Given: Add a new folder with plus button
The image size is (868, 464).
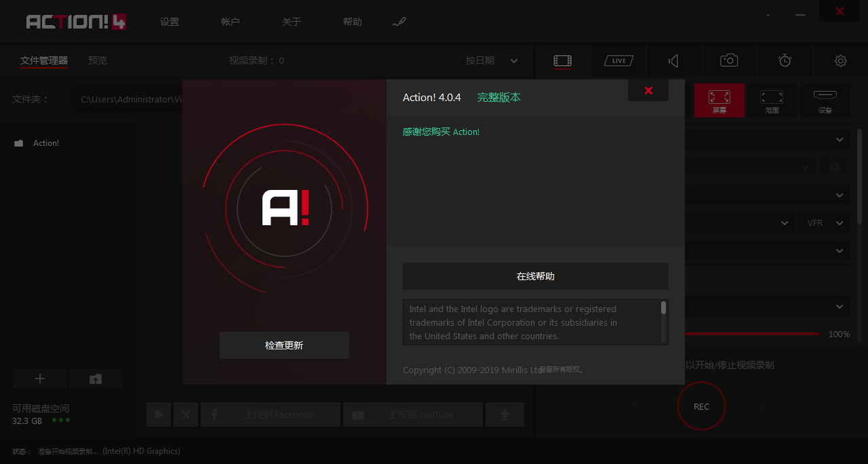Looking at the screenshot, I should point(40,379).
